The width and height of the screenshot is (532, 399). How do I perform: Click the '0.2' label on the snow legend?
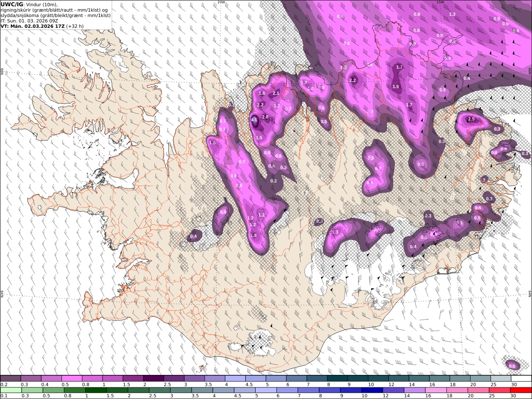click(x=4, y=384)
